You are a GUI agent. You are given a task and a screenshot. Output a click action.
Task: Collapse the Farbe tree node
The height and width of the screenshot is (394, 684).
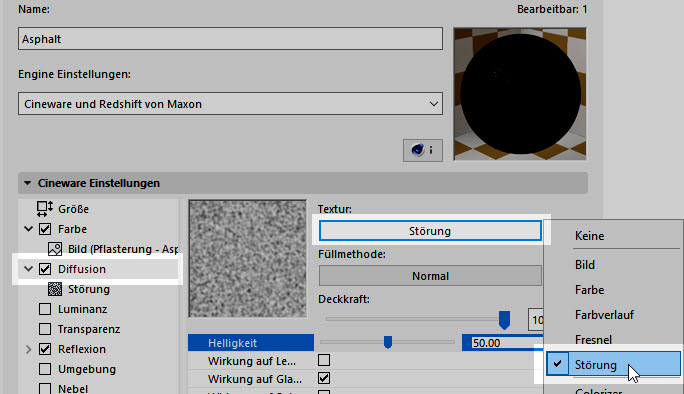click(x=28, y=229)
